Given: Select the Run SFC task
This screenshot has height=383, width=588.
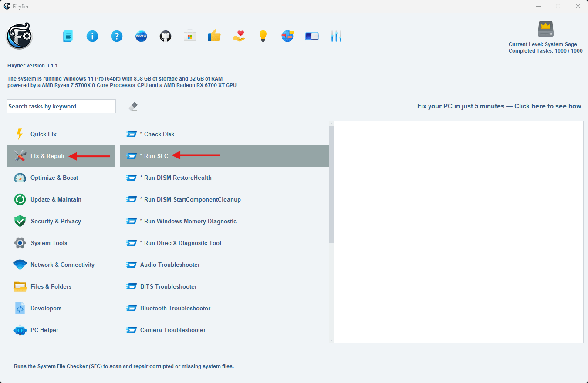Looking at the screenshot, I should click(224, 156).
